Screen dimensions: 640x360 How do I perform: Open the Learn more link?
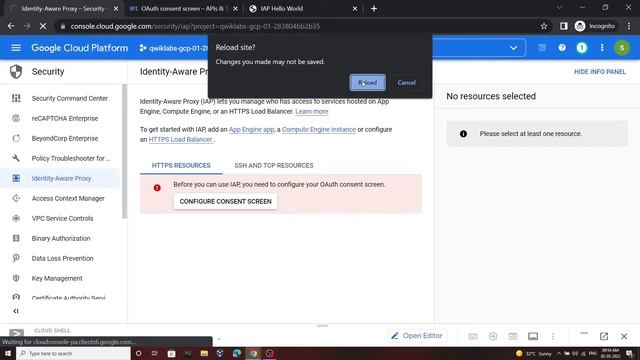point(311,111)
